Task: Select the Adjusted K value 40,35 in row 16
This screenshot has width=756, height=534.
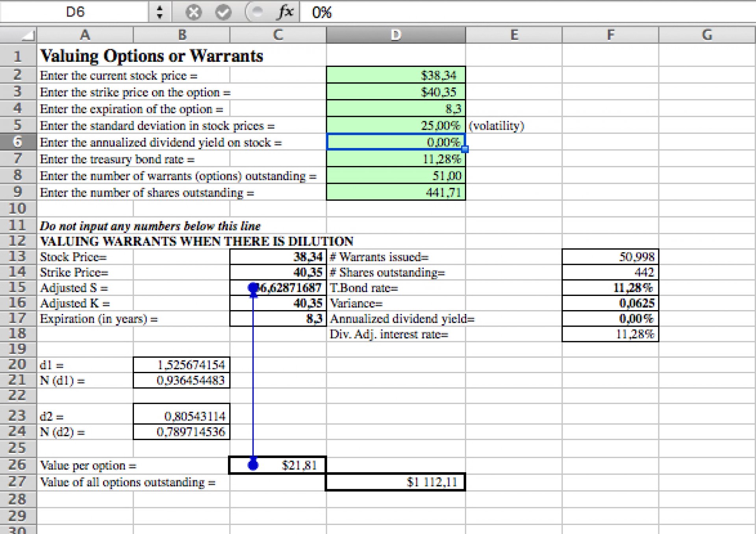Action: pos(278,303)
